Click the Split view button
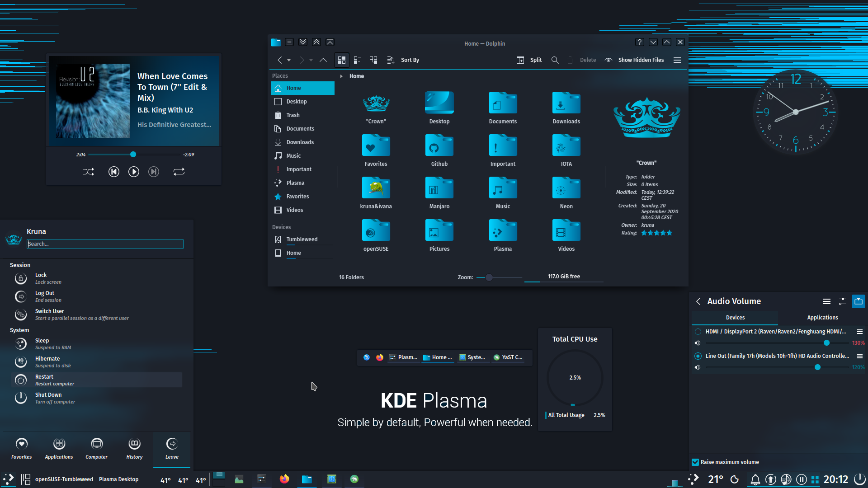This screenshot has height=488, width=868. coord(529,60)
